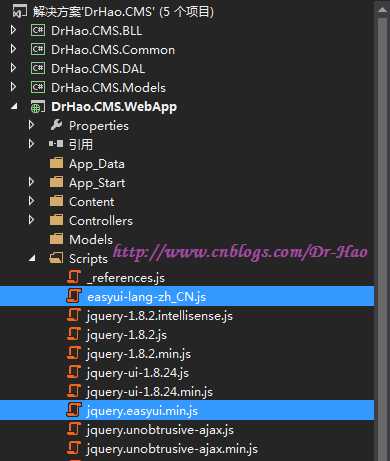
Task: Collapse the DrHao.CMS.WebApp project node
Action: pyautogui.click(x=14, y=107)
